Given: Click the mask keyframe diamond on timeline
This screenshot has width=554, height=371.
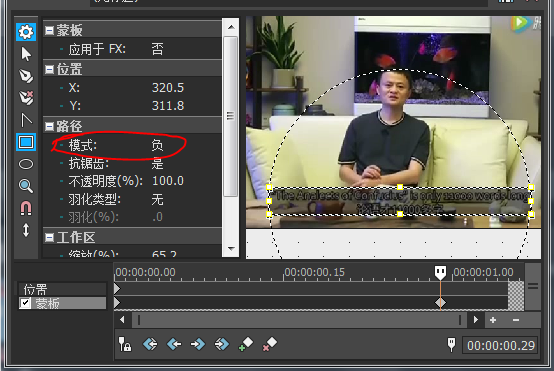Looking at the screenshot, I should tap(440, 302).
